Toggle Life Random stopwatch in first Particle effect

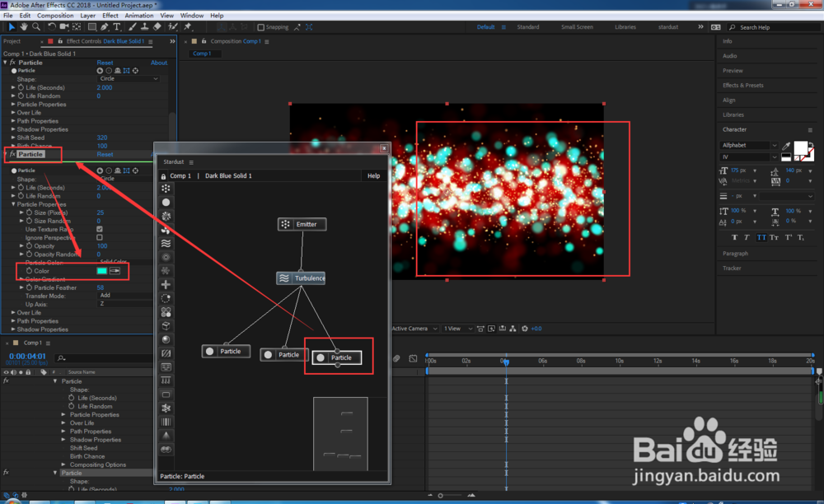(x=21, y=96)
